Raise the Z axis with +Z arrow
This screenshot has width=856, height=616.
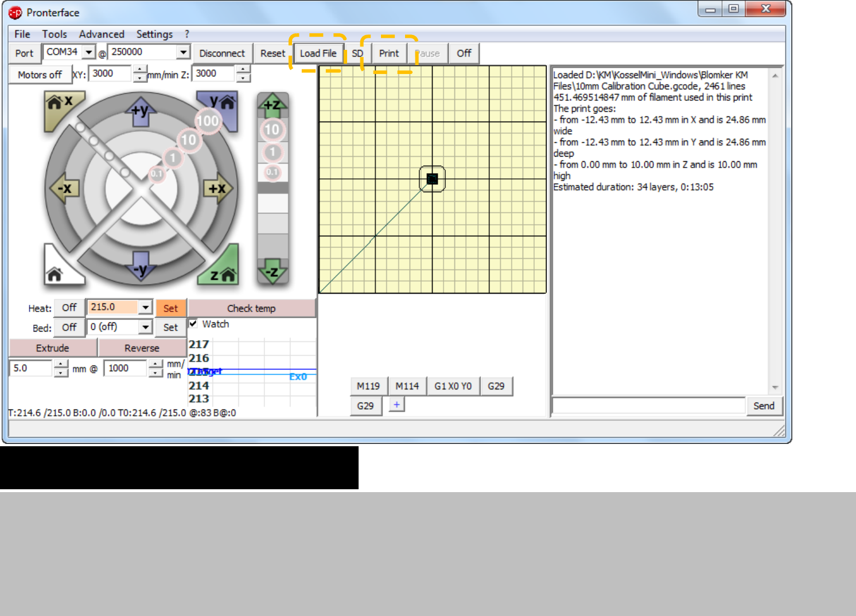click(x=273, y=105)
